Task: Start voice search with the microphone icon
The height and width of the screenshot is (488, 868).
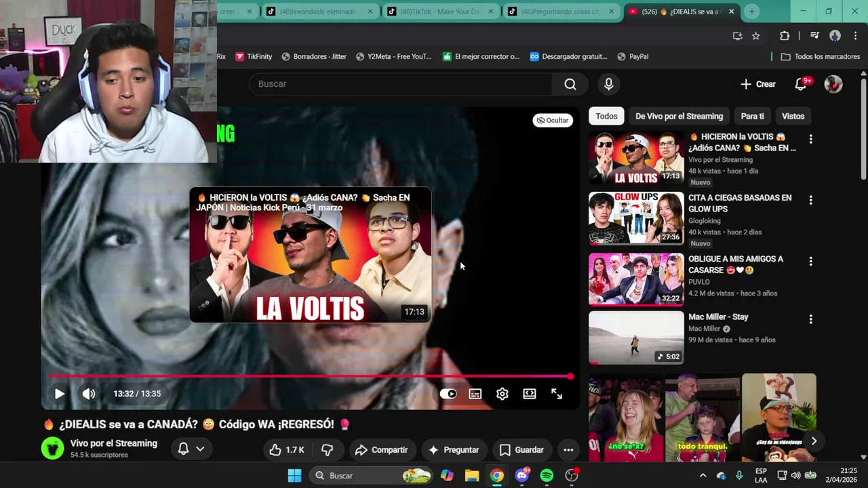Action: [x=608, y=84]
